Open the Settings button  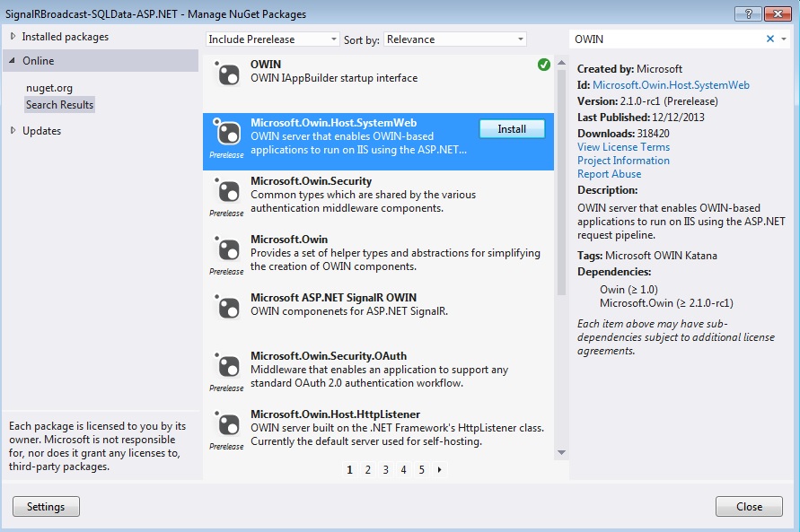click(x=46, y=507)
